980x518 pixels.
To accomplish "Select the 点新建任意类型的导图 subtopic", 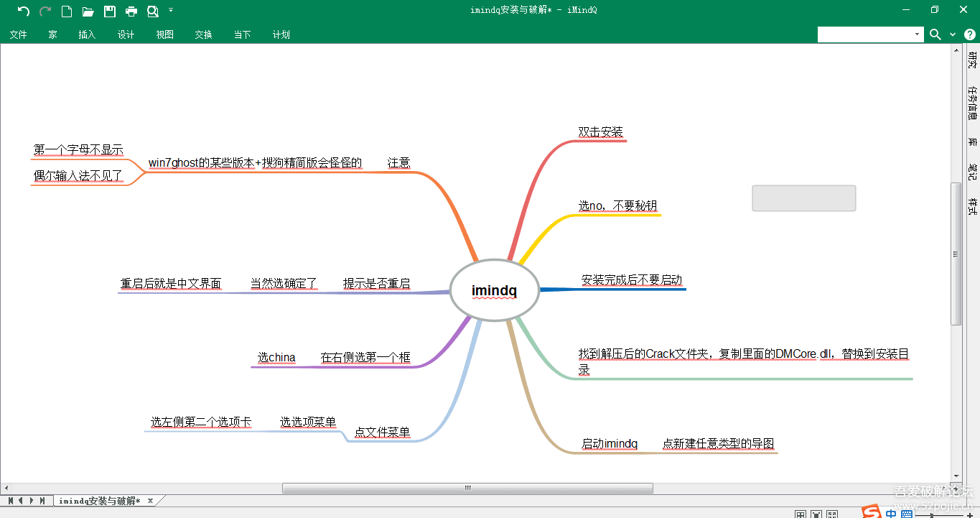I will (718, 443).
